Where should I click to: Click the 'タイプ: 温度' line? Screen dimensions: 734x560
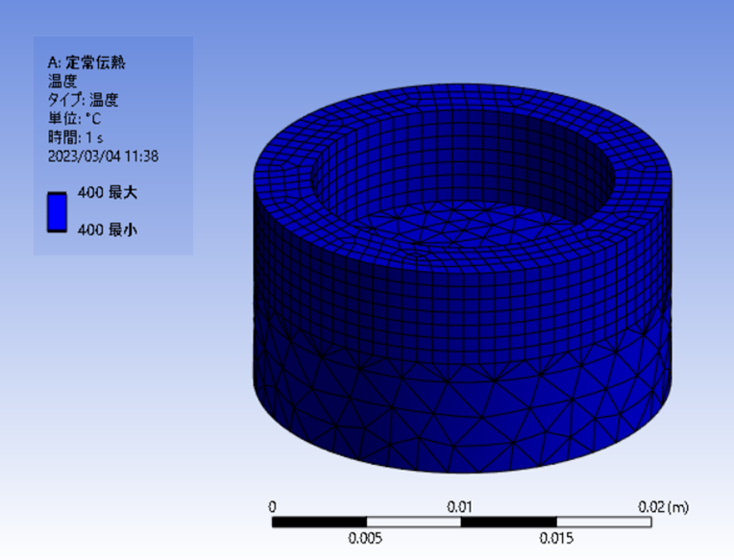click(x=84, y=100)
